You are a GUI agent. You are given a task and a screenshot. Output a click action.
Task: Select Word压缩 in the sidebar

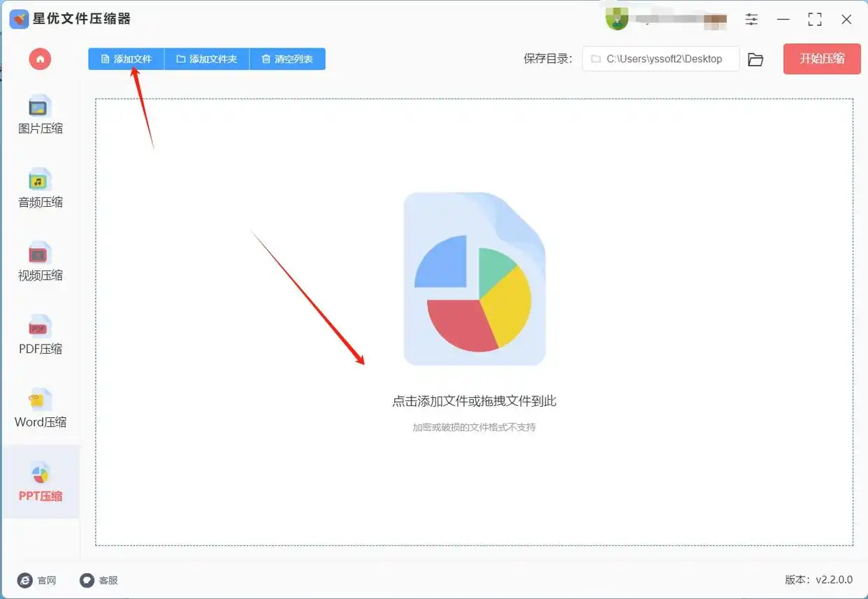point(40,411)
